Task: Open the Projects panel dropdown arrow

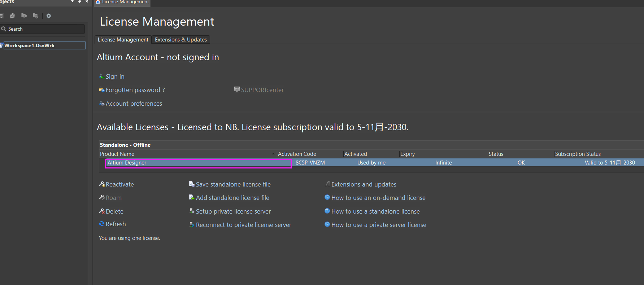Action: tap(72, 1)
